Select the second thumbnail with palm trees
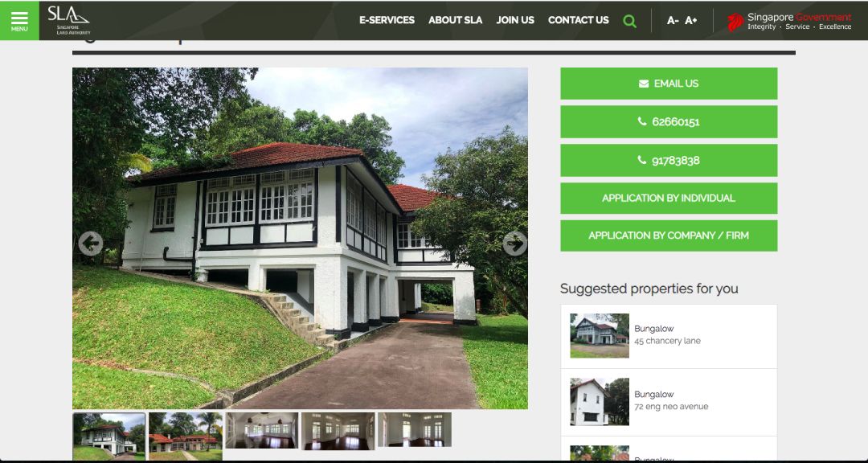Image resolution: width=868 pixels, height=463 pixels. [186, 436]
